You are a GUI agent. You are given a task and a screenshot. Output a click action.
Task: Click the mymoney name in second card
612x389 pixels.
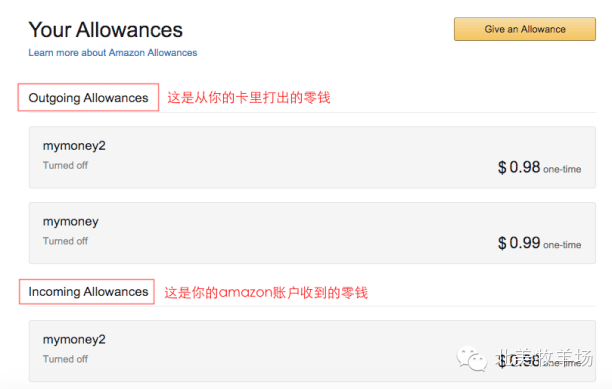pyautogui.click(x=71, y=222)
